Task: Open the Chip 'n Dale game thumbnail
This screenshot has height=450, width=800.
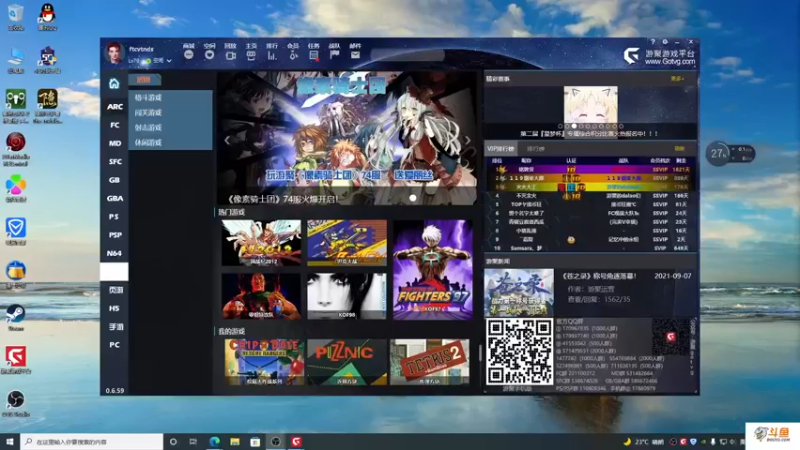Action: 264,362
